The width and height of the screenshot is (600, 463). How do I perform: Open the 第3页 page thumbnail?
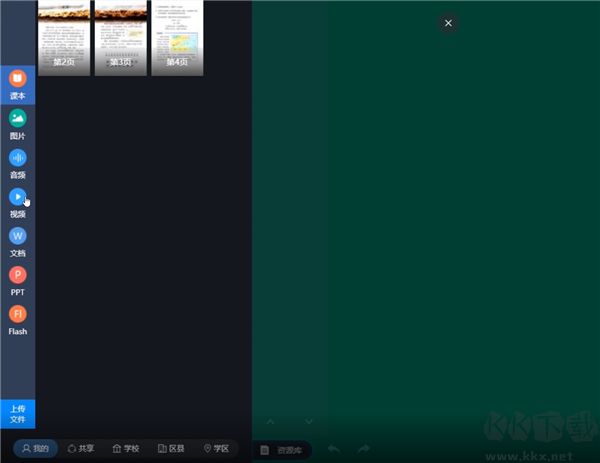tap(121, 38)
